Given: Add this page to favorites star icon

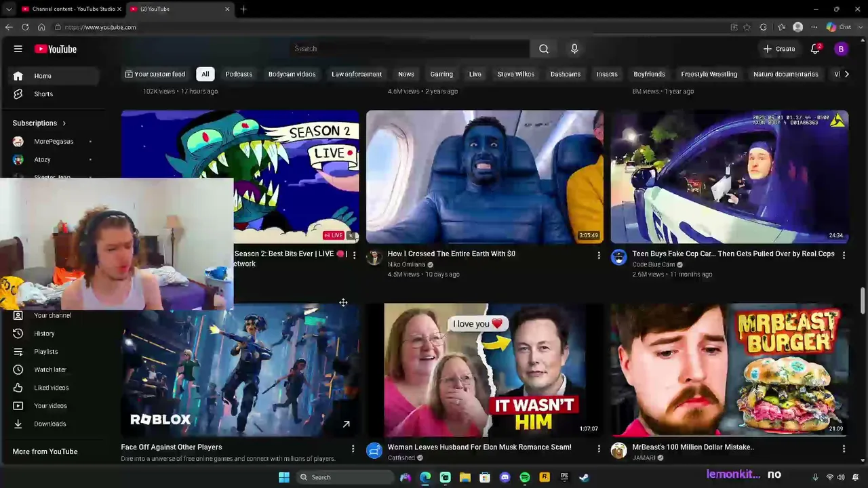Looking at the screenshot, I should [x=747, y=27].
